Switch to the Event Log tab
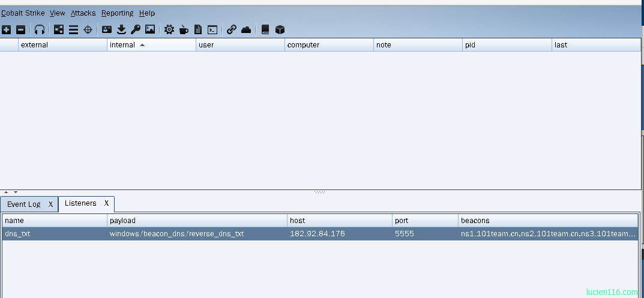This screenshot has width=644, height=298. pyautogui.click(x=24, y=204)
